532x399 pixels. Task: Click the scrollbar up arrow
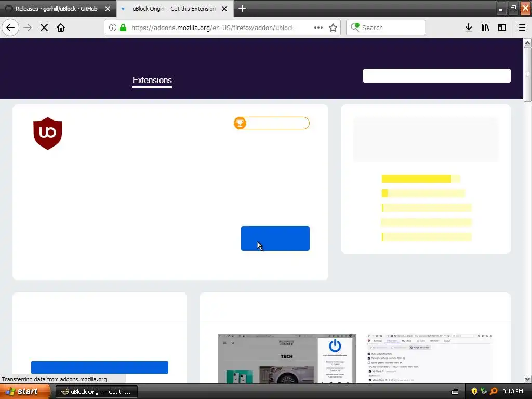point(527,43)
